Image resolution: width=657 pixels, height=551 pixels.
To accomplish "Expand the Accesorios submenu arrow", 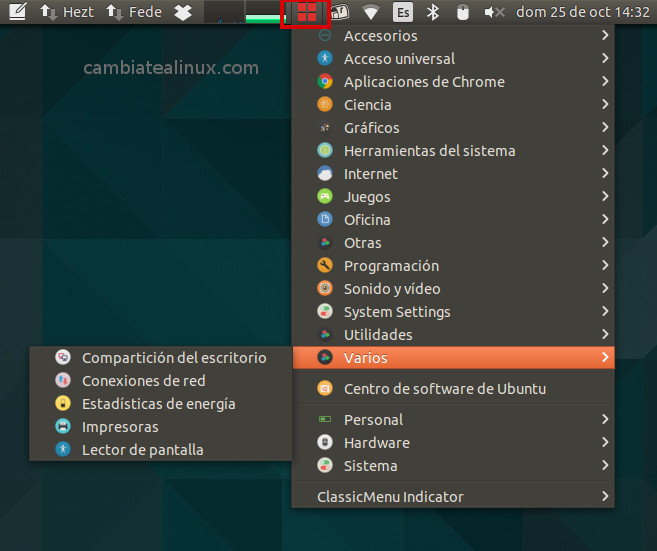I will [x=605, y=35].
